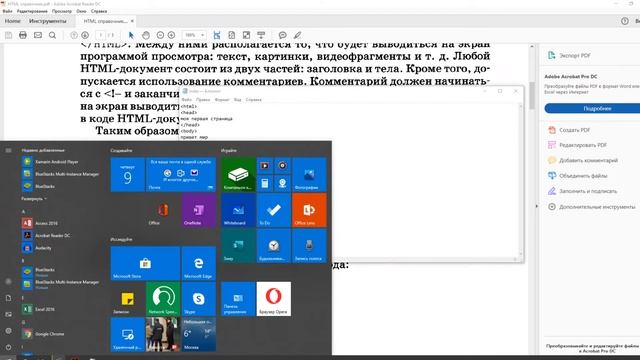Screen dimensions: 640x360
Task: Open the Microsoft Store tile
Action: (x=145, y=263)
